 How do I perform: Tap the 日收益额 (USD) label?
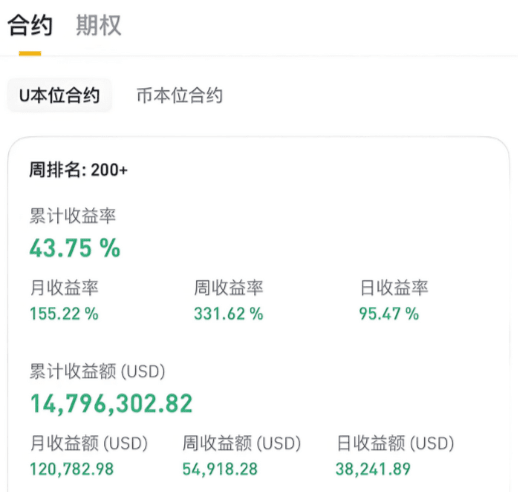pos(395,443)
